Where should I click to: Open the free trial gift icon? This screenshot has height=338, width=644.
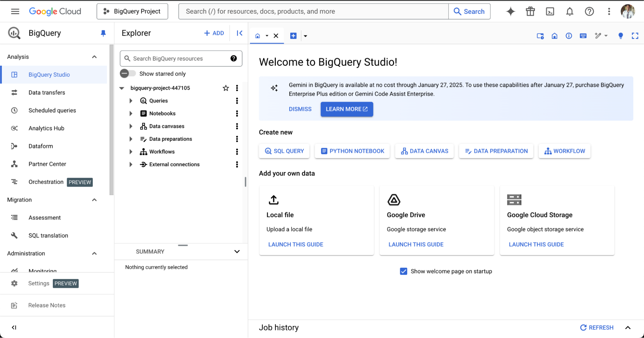(x=530, y=12)
